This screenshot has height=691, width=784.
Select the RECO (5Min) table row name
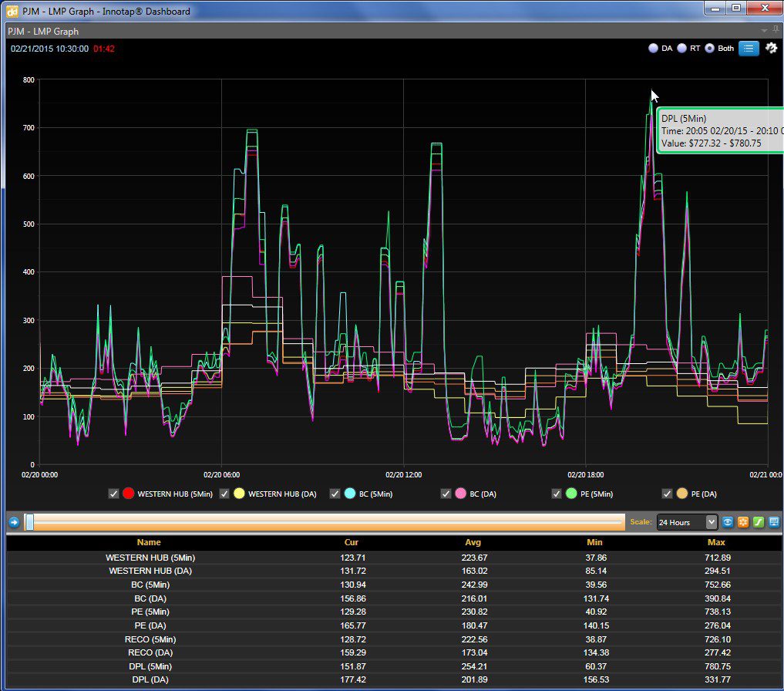[x=150, y=639]
